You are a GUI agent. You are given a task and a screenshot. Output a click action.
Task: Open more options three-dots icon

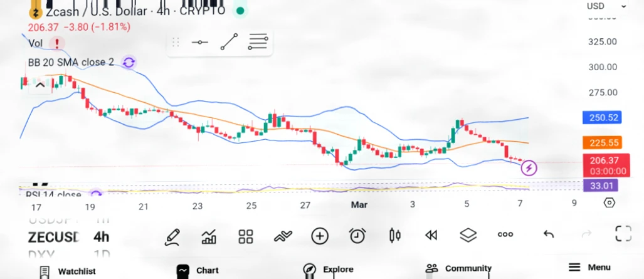tap(505, 234)
